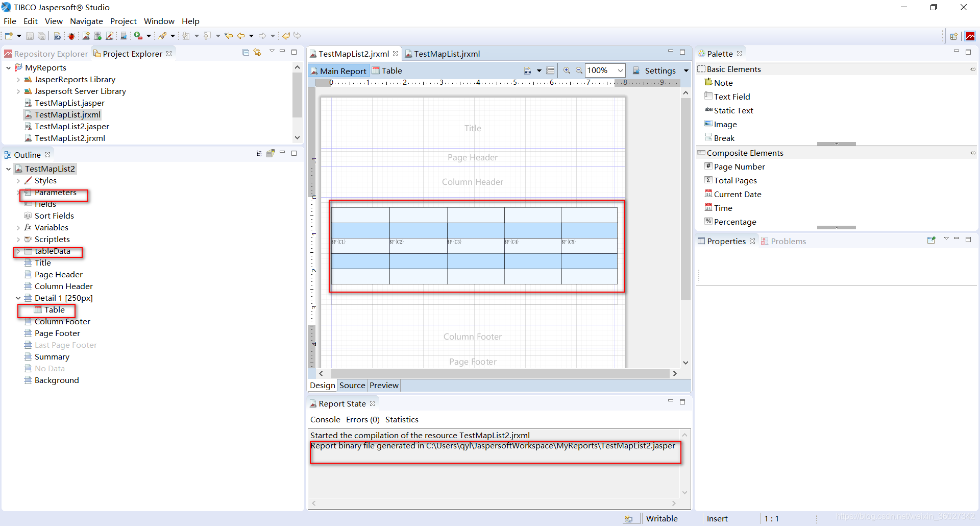Click the Last Edit Location icon
980x526 pixels.
pos(229,36)
